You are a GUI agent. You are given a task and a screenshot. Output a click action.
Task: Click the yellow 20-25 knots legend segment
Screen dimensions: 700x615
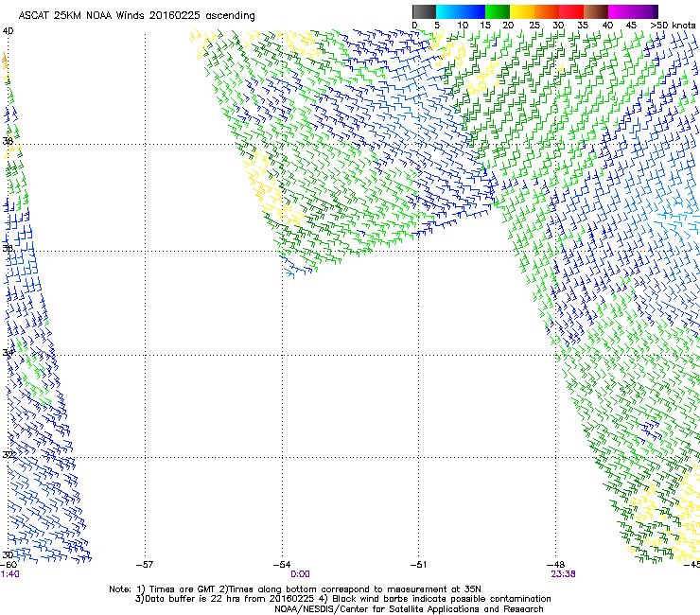tap(522, 11)
